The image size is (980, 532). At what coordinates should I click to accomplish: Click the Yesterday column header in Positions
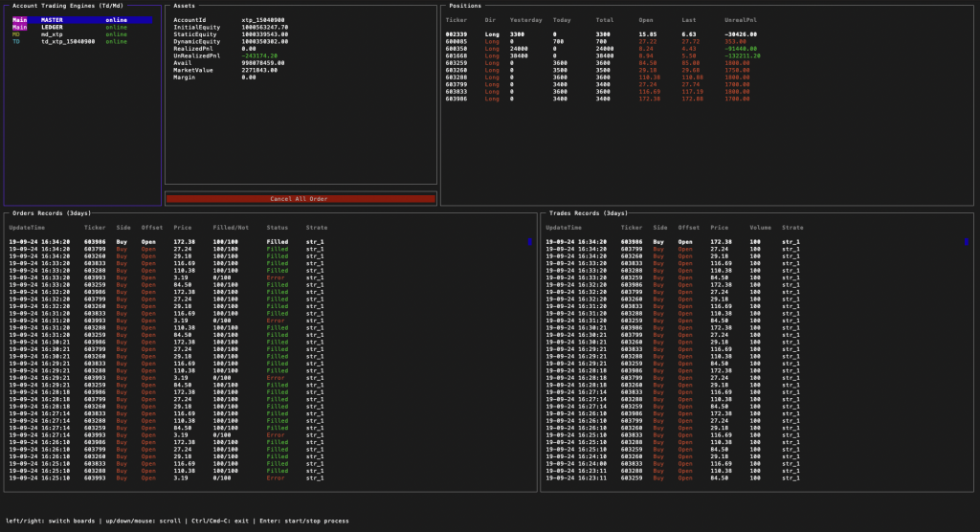(526, 20)
